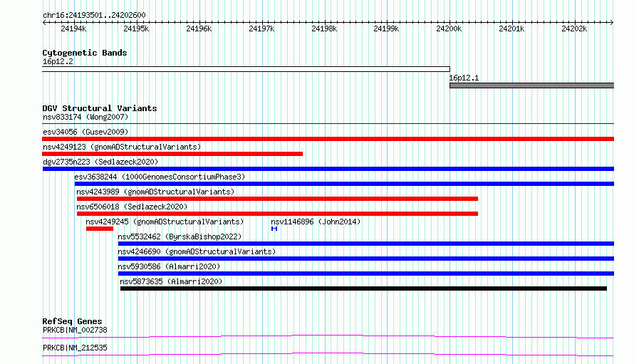Click the 24201k ruler tick label
Image resolution: width=634 pixels, height=364 pixels.
point(512,28)
